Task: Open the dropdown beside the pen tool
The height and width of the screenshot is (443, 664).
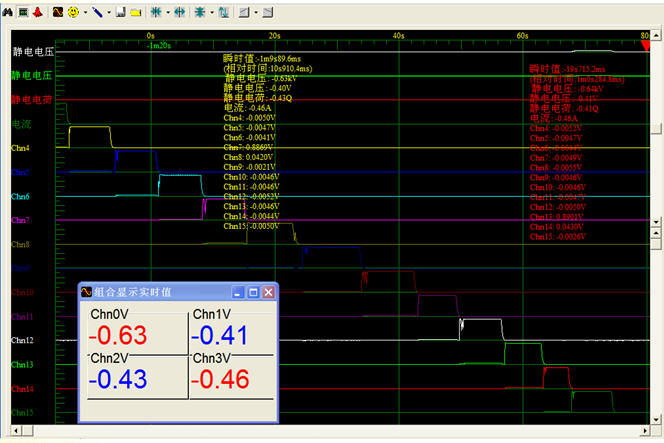Action: 109,12
